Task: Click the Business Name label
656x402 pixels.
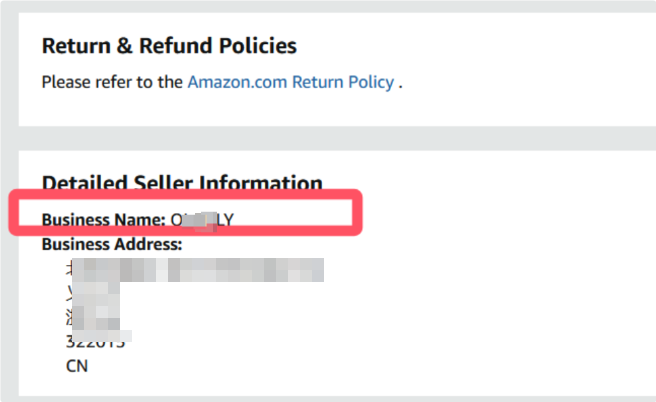Action: point(103,219)
